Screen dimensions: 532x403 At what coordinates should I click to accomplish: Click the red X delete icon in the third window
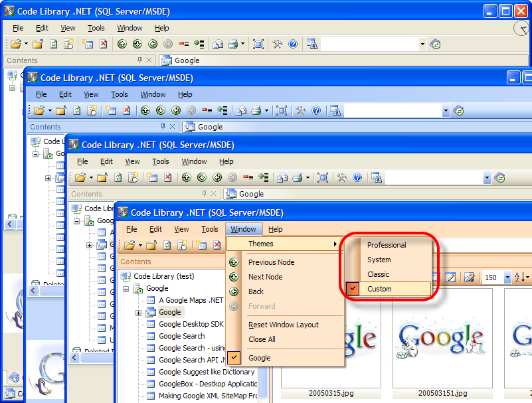click(x=167, y=177)
